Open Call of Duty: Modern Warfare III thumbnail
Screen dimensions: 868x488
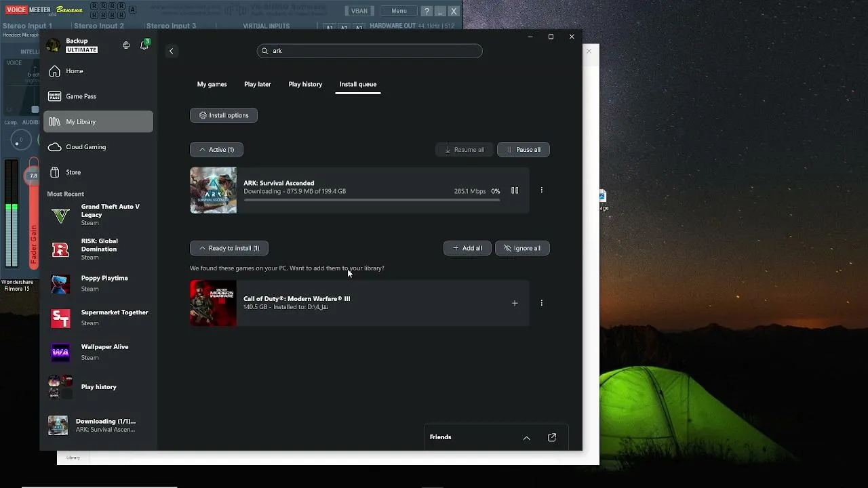coord(214,303)
